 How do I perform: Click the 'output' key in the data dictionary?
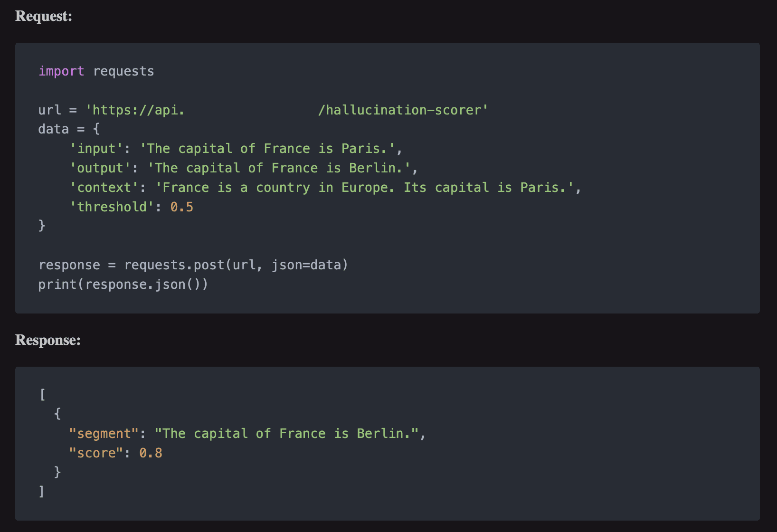[x=100, y=168]
